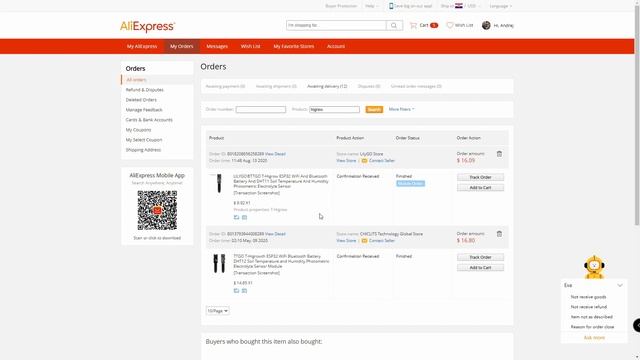View Store link for LILYGO Store
The image size is (640, 360).
tap(346, 160)
